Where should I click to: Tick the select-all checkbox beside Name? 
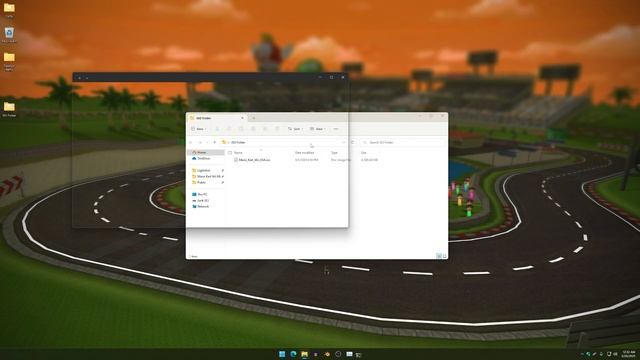tap(230, 153)
